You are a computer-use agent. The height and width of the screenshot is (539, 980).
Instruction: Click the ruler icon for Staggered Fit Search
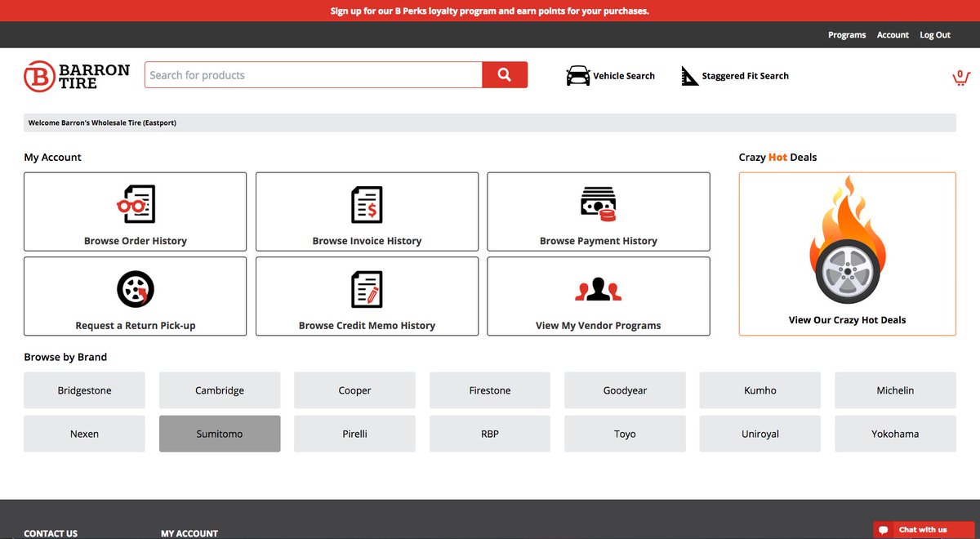(690, 76)
